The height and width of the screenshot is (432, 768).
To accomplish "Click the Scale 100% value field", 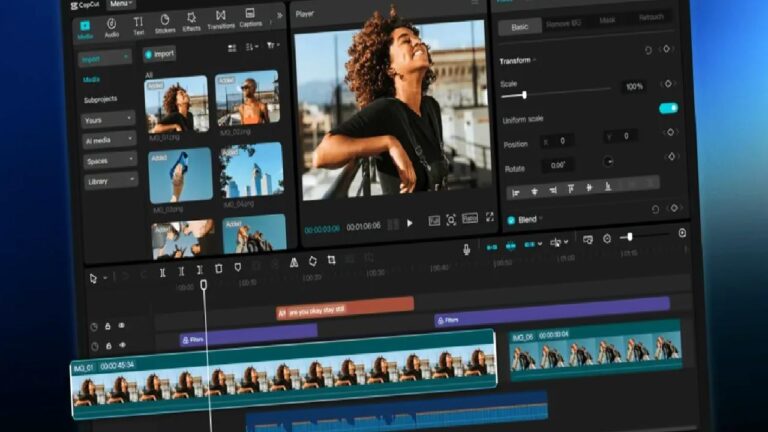I will pyautogui.click(x=635, y=87).
